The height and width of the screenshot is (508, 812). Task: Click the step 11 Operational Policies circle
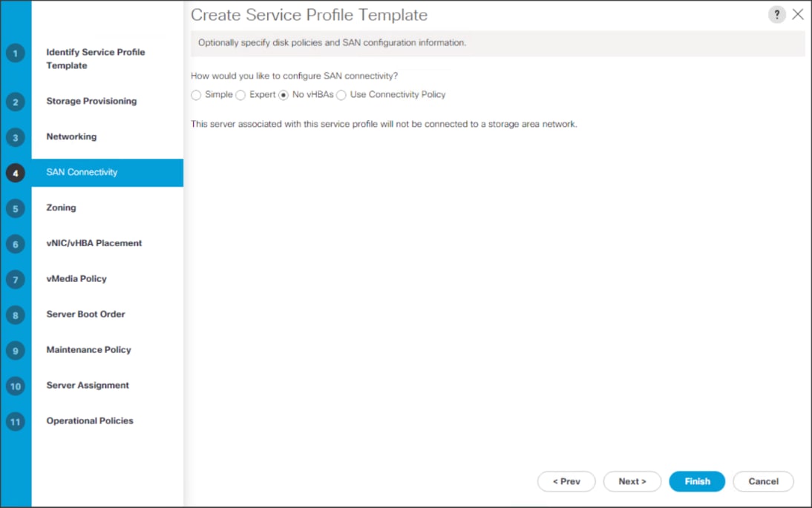click(x=16, y=422)
